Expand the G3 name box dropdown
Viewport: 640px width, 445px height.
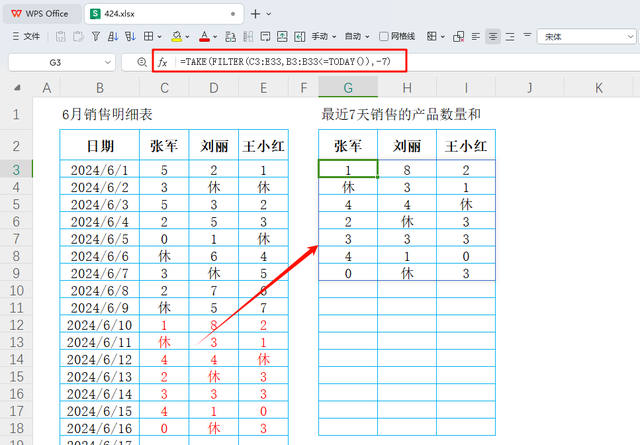click(x=108, y=62)
